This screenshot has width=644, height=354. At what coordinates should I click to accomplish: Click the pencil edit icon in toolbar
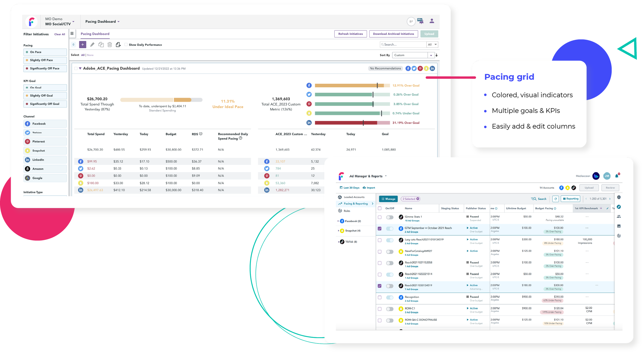pyautogui.click(x=92, y=45)
